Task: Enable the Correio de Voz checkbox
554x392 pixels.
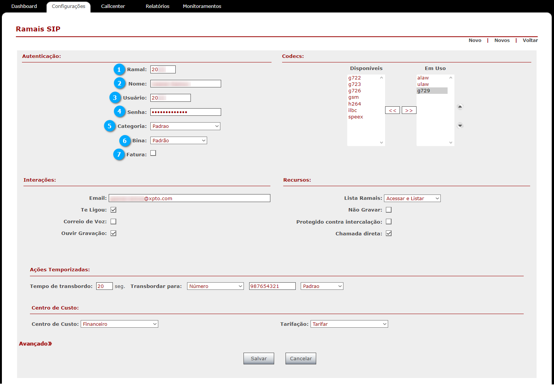Action: [x=113, y=221]
